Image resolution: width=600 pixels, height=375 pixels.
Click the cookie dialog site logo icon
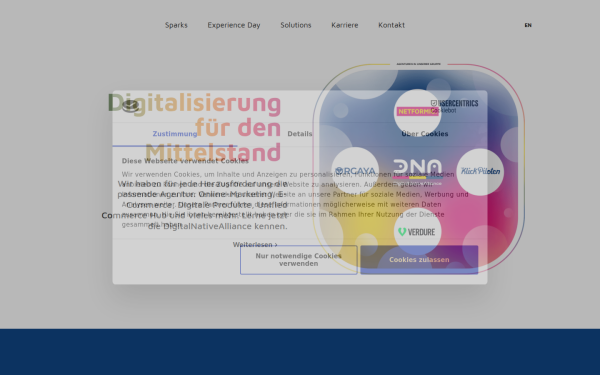[x=130, y=106]
